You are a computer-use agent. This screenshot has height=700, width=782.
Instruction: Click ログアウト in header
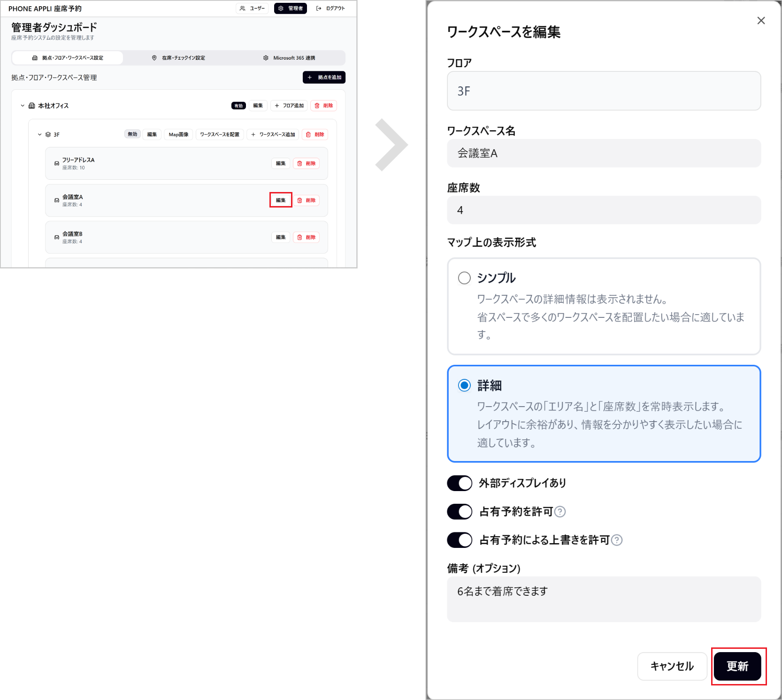point(330,8)
